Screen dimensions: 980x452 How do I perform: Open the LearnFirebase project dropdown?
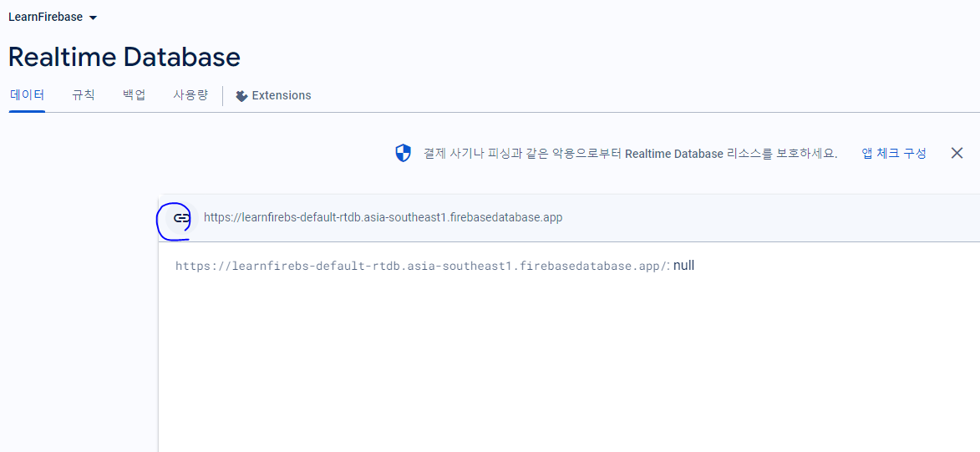pos(53,17)
